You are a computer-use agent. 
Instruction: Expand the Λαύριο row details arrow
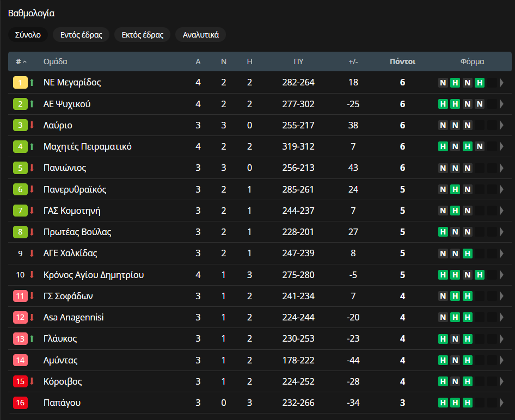click(x=501, y=125)
